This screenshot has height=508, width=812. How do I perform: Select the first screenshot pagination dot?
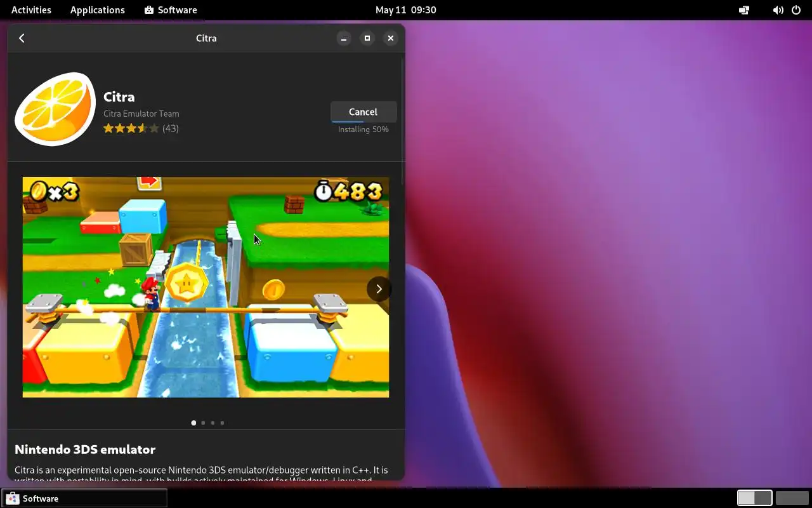pos(193,423)
